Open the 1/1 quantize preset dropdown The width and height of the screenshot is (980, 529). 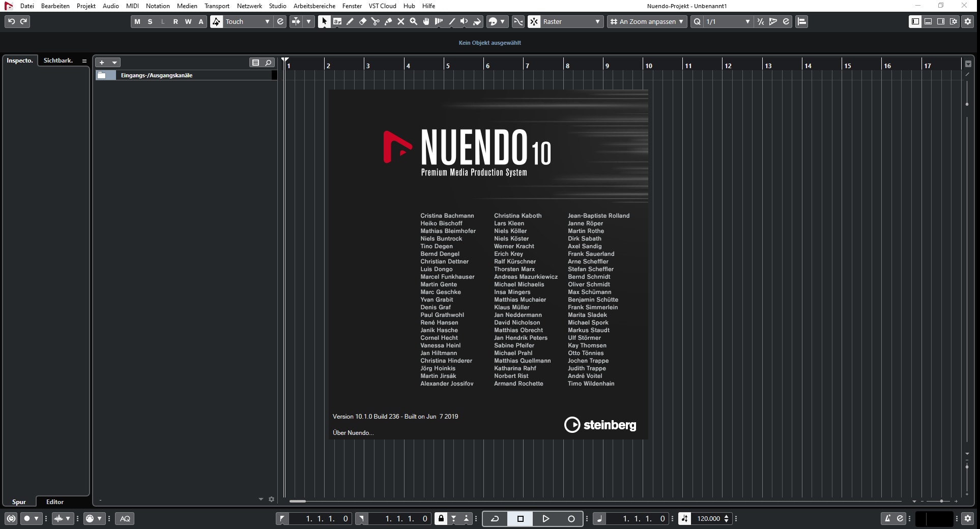pos(728,21)
